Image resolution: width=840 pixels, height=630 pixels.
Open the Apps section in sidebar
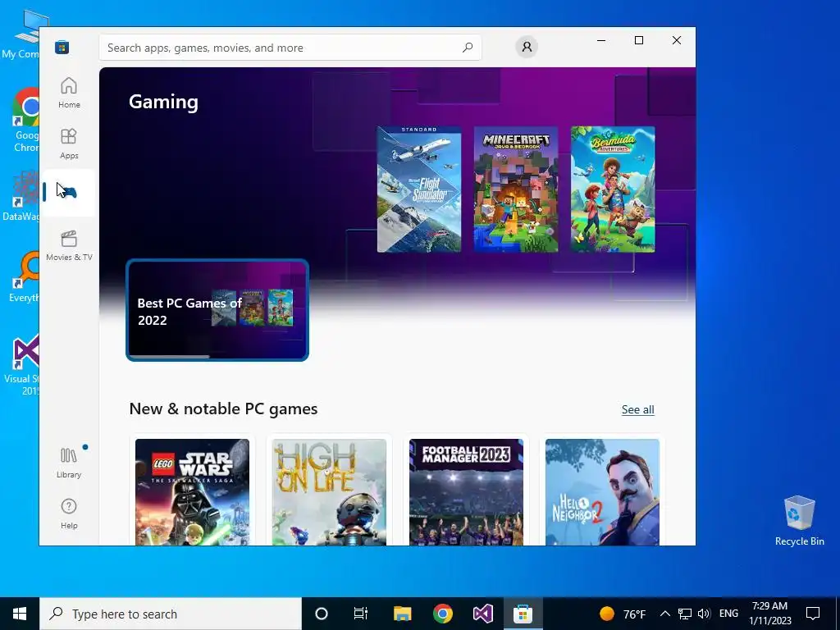pyautogui.click(x=69, y=144)
